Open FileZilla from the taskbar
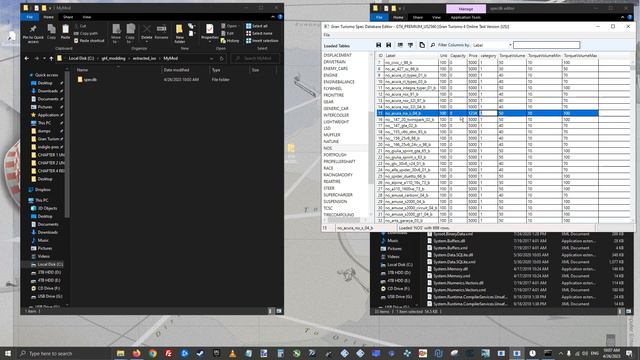Viewport: 640px width, 360px height. pyautogui.click(x=168, y=353)
